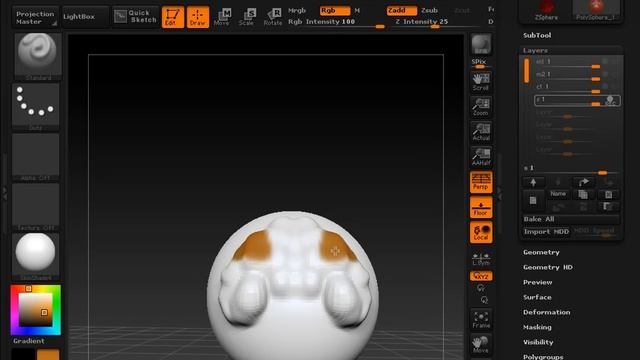
Task: Toggle the REC icon on layer s 1
Action: pos(610,100)
